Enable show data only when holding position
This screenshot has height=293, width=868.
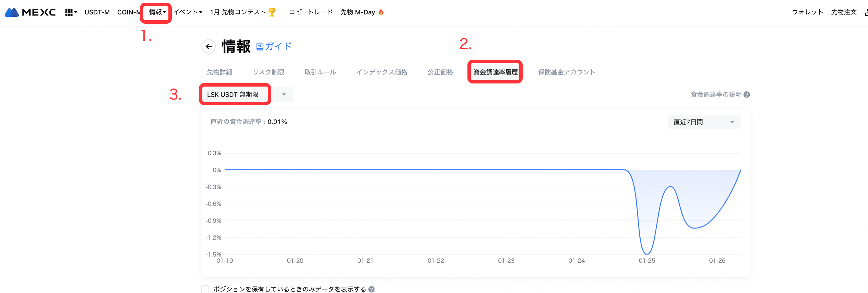(205, 289)
